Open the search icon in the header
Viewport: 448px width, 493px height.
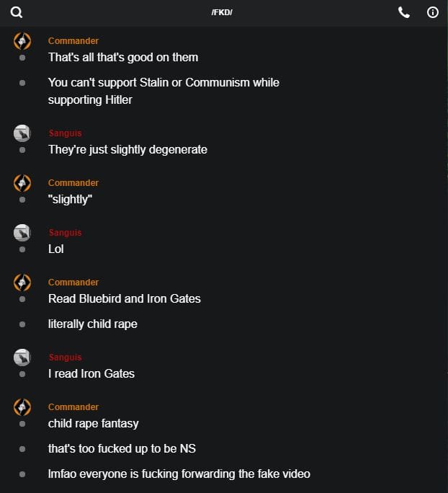point(17,12)
